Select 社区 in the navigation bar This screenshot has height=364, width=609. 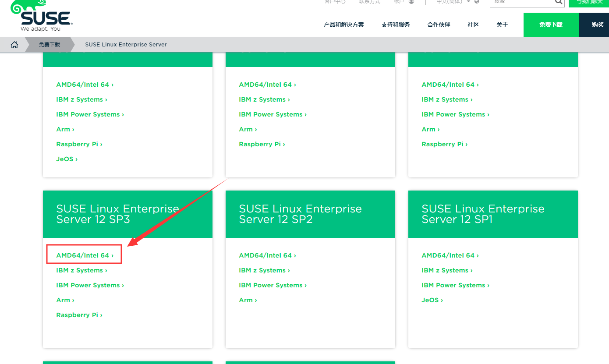click(x=473, y=25)
